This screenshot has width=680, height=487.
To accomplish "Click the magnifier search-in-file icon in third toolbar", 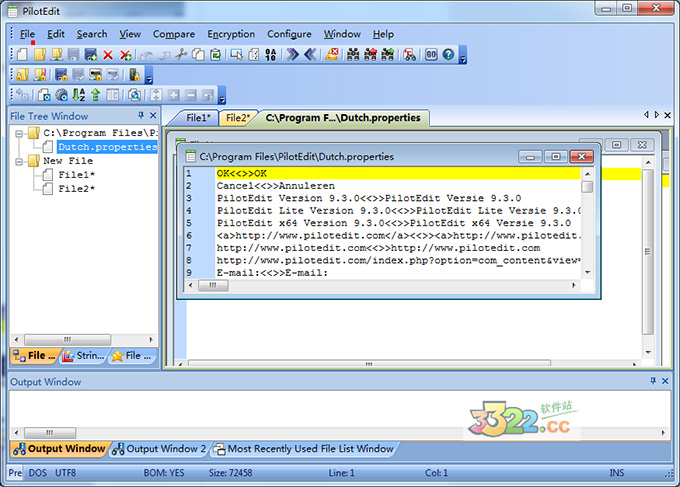I will pos(134,95).
